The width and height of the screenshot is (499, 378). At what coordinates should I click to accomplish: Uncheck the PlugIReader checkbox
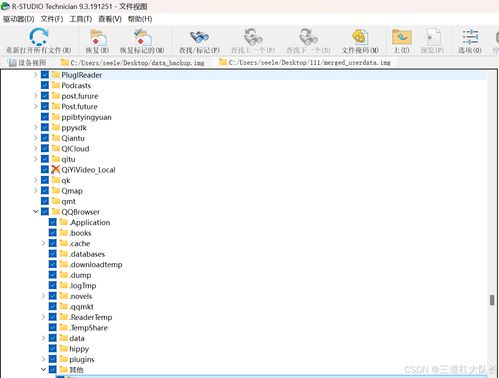point(45,75)
